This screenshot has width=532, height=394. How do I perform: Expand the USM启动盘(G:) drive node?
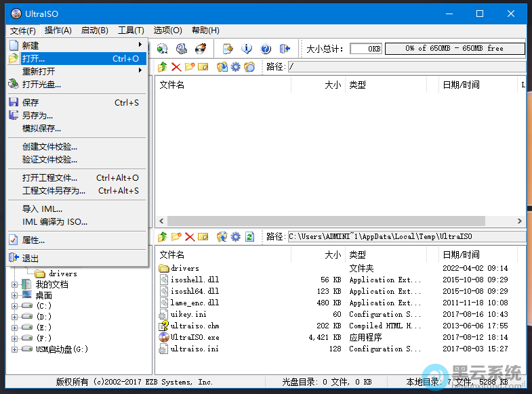coord(15,349)
